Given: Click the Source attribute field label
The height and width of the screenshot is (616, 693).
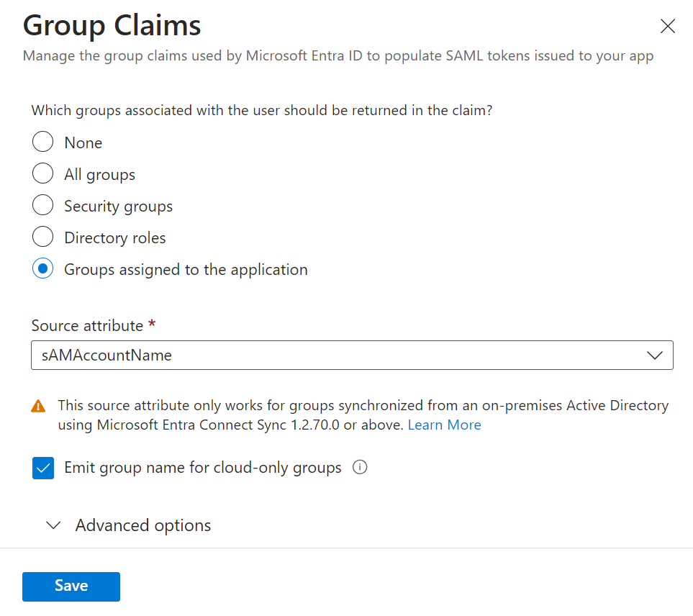Looking at the screenshot, I should pos(87,325).
